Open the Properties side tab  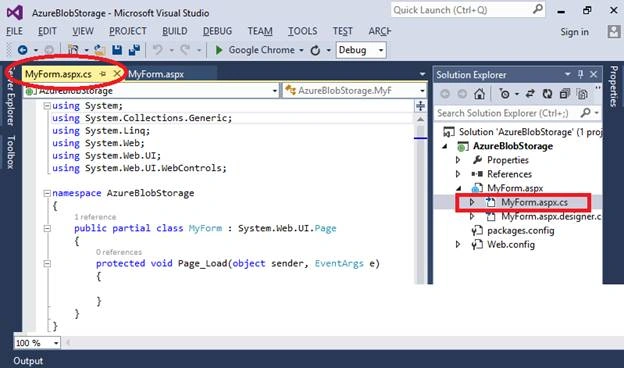tap(614, 86)
